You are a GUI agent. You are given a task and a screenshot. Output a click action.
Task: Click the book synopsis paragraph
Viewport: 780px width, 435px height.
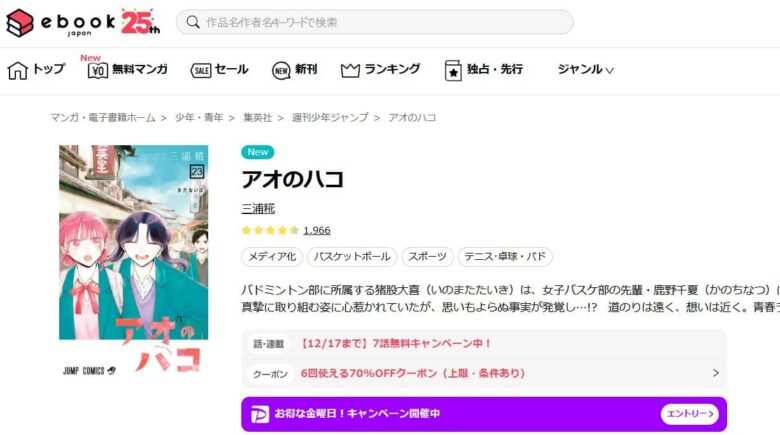pyautogui.click(x=510, y=299)
